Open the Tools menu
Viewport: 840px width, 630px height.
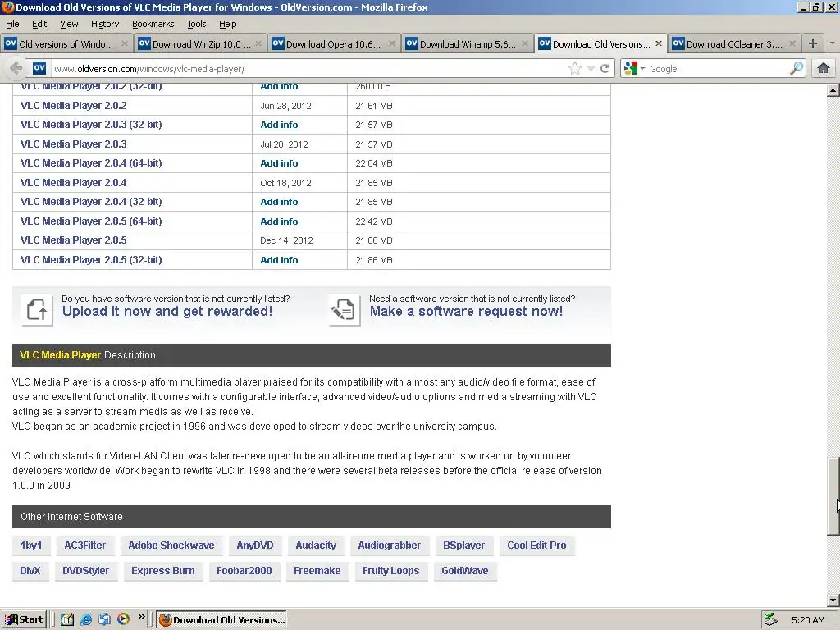tap(197, 24)
